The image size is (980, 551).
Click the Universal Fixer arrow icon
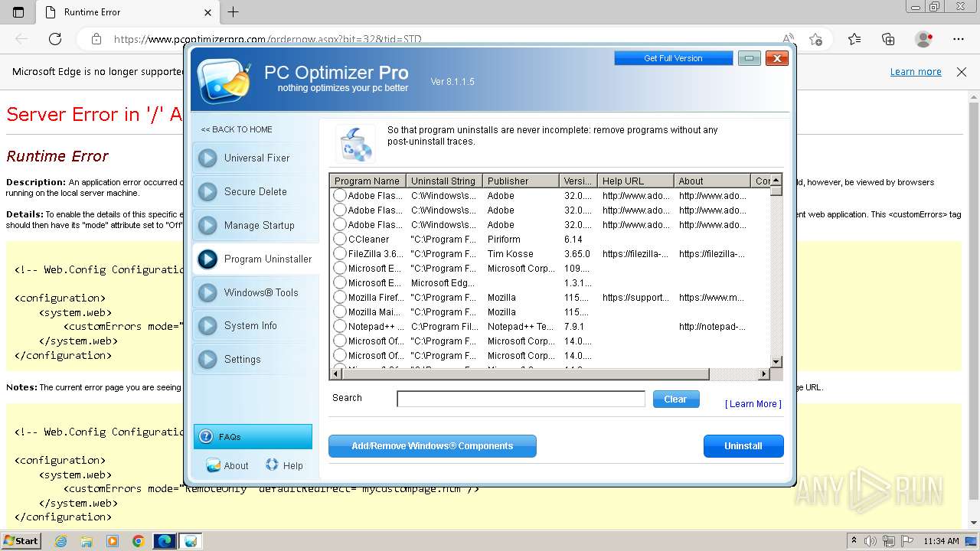coord(207,158)
